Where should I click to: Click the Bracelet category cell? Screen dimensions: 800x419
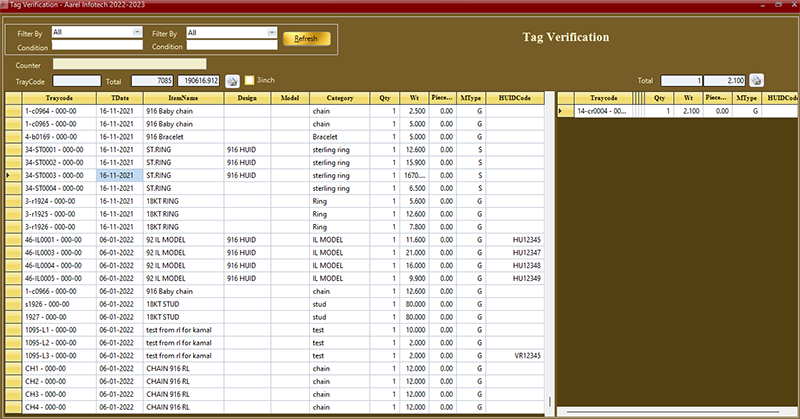point(340,137)
